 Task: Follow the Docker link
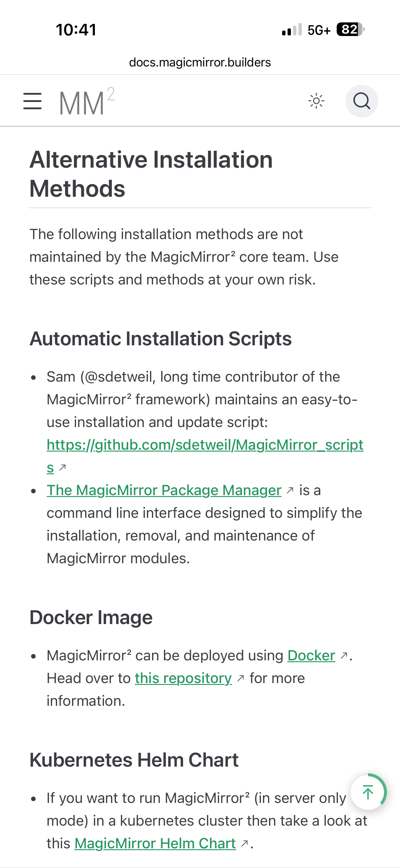click(311, 655)
